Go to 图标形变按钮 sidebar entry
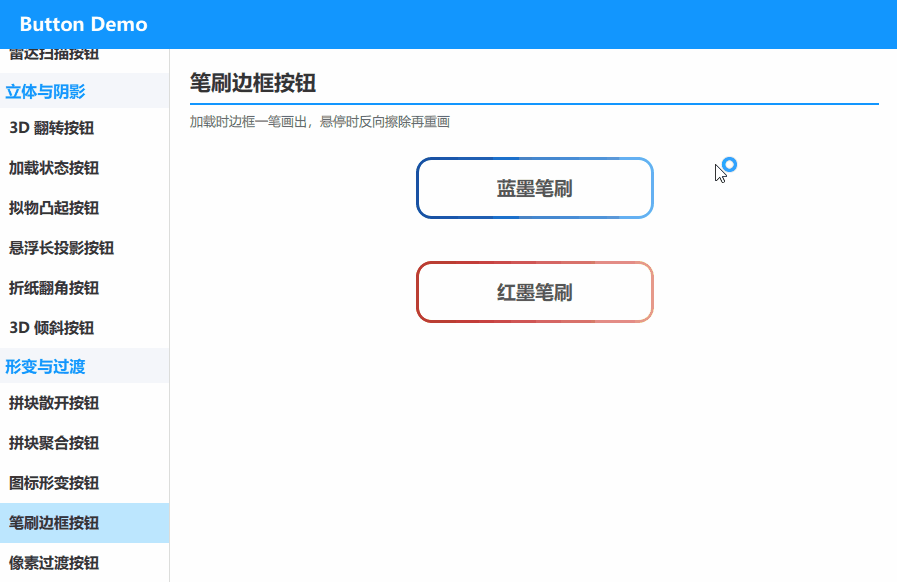This screenshot has width=897, height=582. [x=84, y=483]
